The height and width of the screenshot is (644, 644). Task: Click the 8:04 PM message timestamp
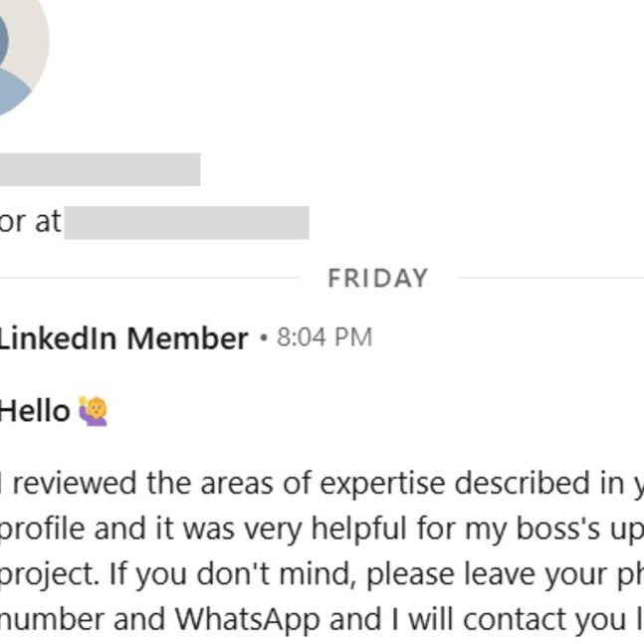(x=324, y=338)
